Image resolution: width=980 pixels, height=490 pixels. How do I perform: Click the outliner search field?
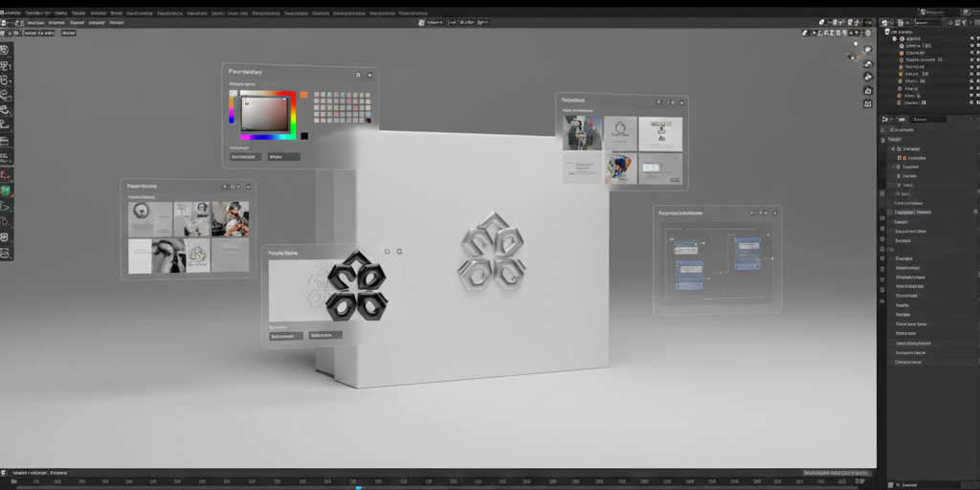pos(927,23)
